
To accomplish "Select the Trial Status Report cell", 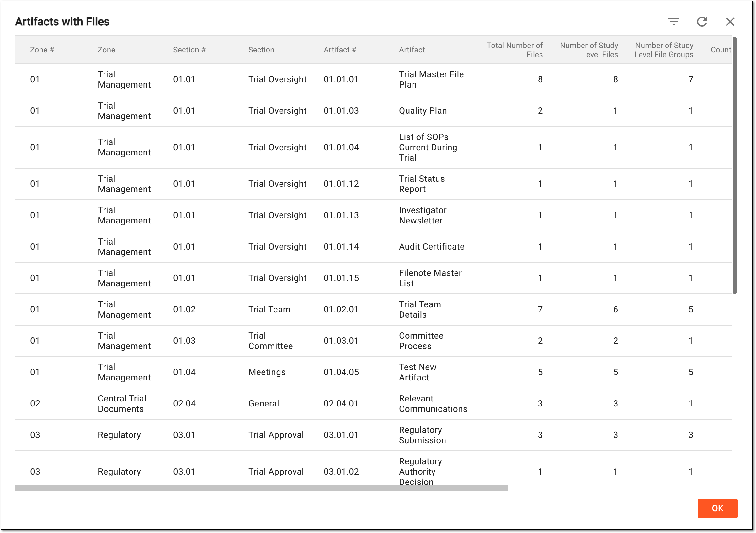I will point(422,184).
